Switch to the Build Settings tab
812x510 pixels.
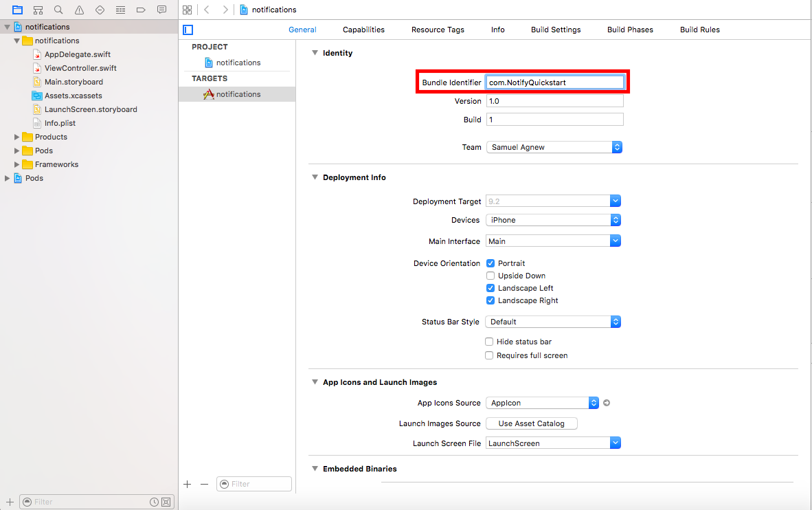coord(556,30)
